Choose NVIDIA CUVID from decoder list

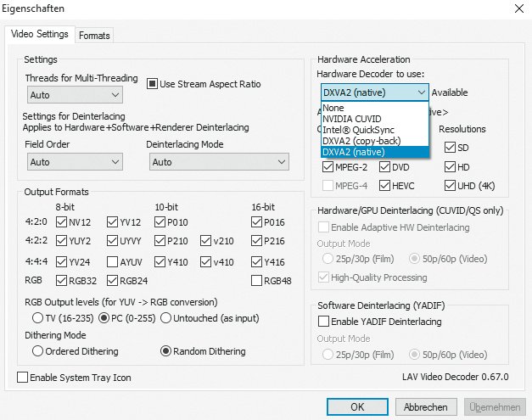point(351,119)
